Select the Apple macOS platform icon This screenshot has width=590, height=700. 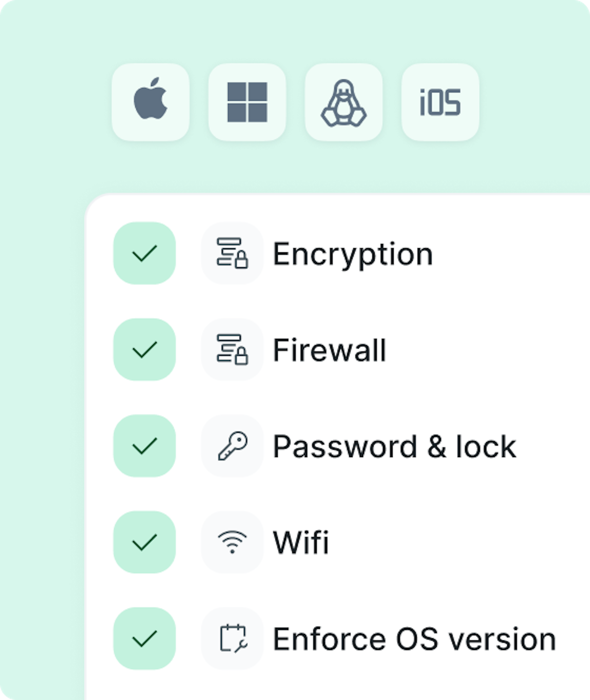151,102
